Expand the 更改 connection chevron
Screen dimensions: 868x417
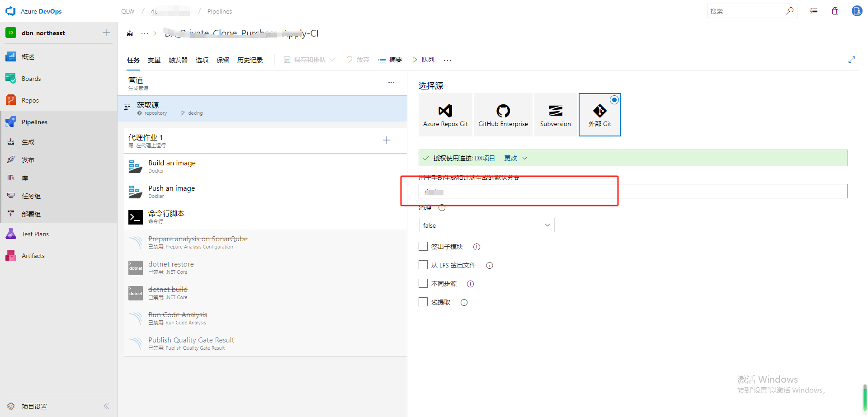(x=525, y=158)
